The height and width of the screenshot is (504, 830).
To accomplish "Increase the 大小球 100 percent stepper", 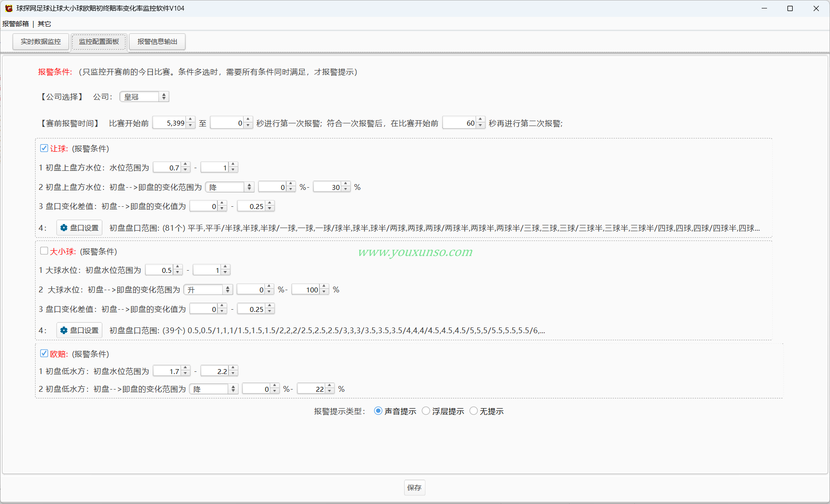I will [x=324, y=287].
